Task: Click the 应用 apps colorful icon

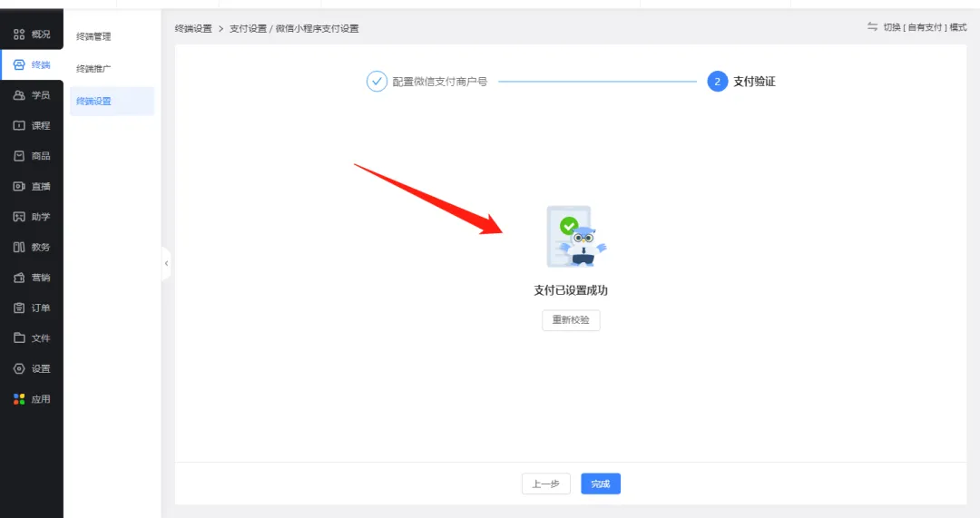Action: 19,399
